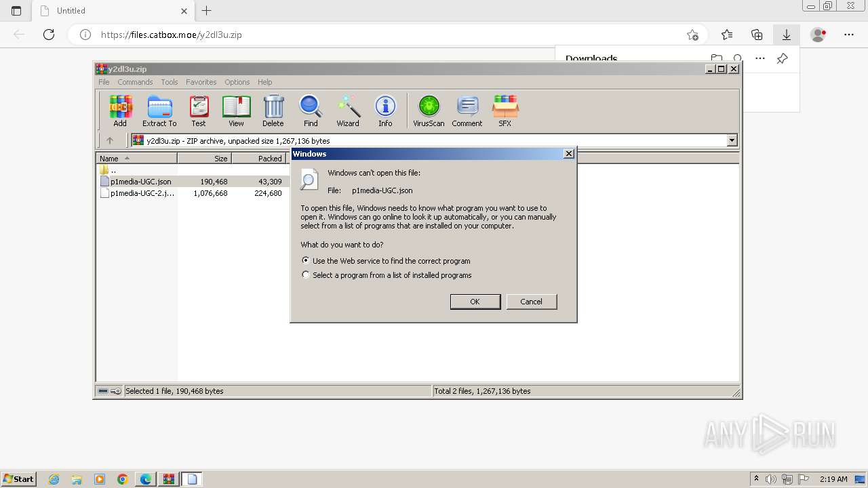Open the browser Favorites star icon
The width and height of the screenshot is (868, 488).
pos(727,35)
